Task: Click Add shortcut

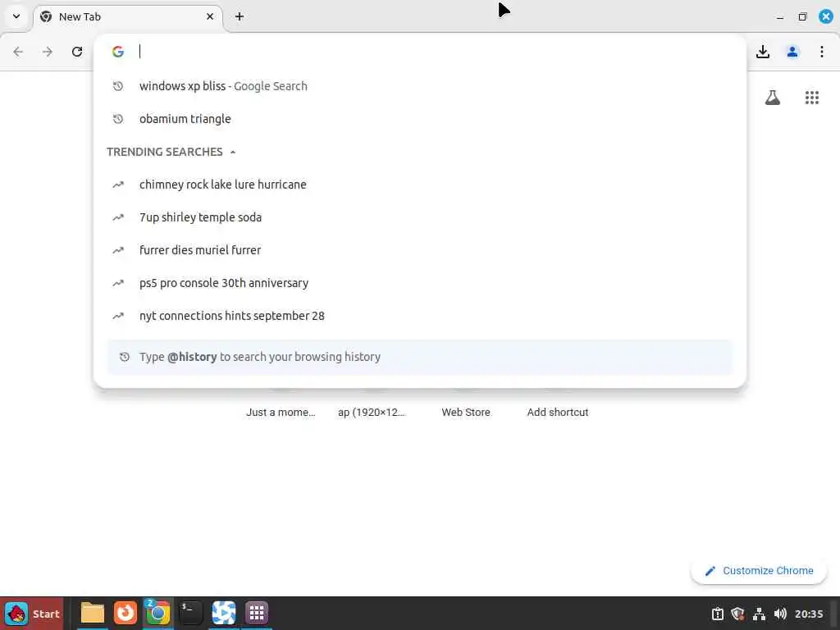Action: pos(558,412)
